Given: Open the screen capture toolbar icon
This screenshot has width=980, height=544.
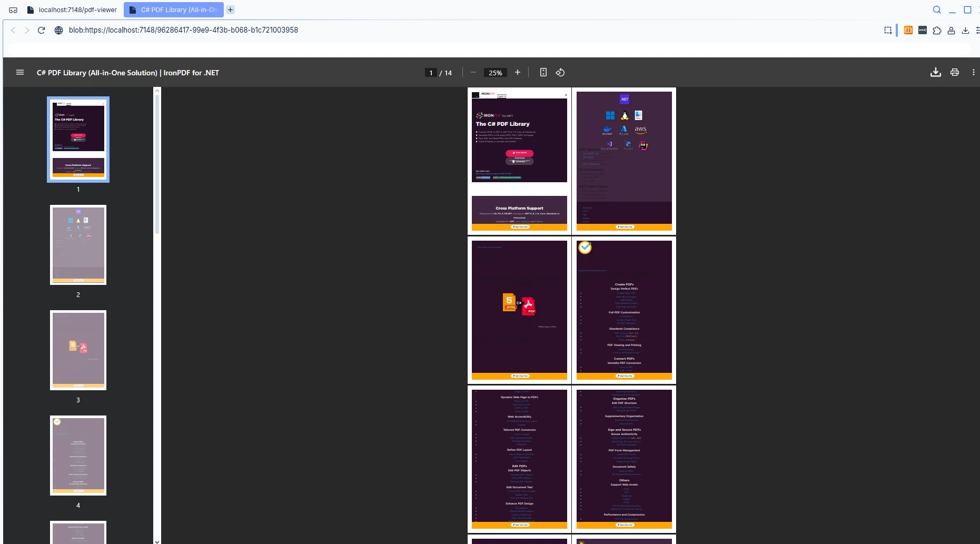Looking at the screenshot, I should point(888,30).
